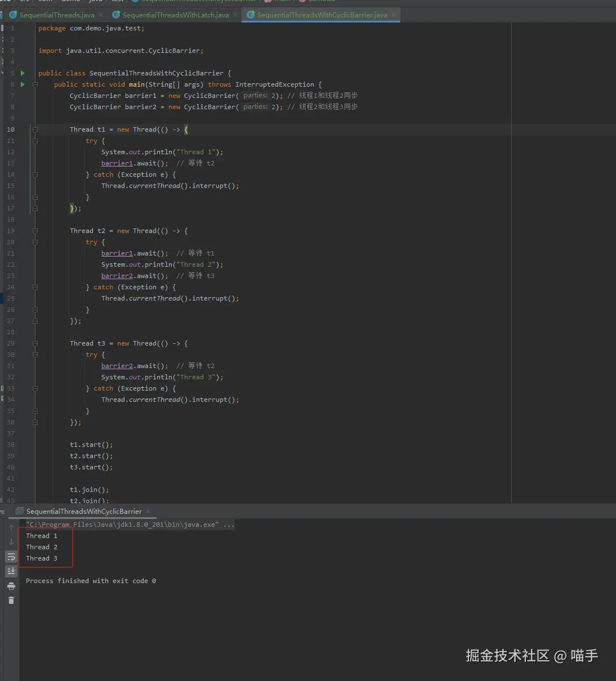Click the package com.demo.java.test declaration

(x=91, y=28)
